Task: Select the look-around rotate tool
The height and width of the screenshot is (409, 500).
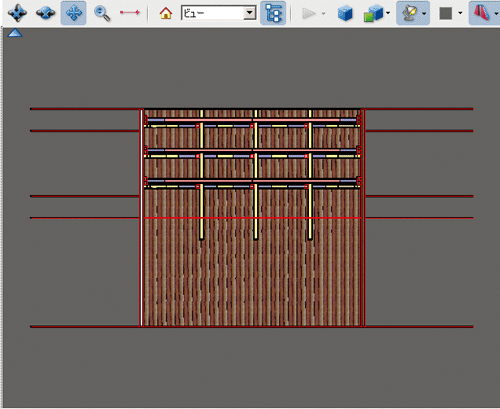Action: click(46, 13)
